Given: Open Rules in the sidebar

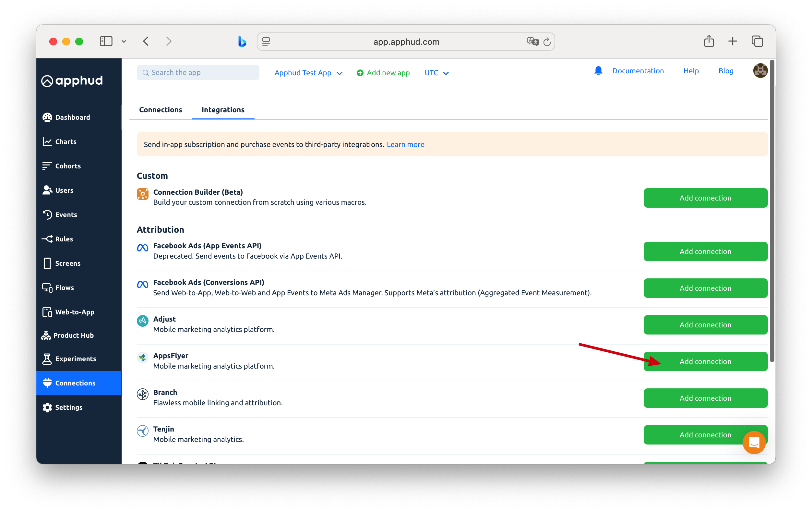Looking at the screenshot, I should (x=78, y=239).
